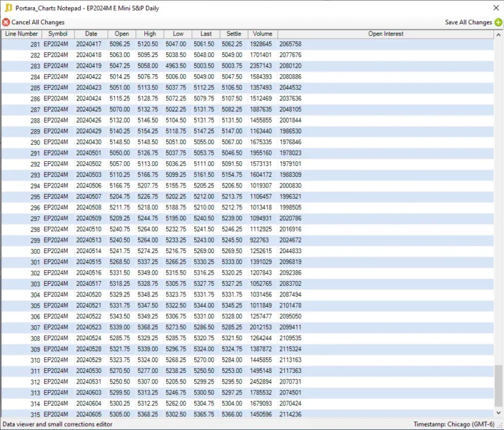Select open interest 2001844 in line 288
This screenshot has width=504, height=430.
[x=290, y=121]
